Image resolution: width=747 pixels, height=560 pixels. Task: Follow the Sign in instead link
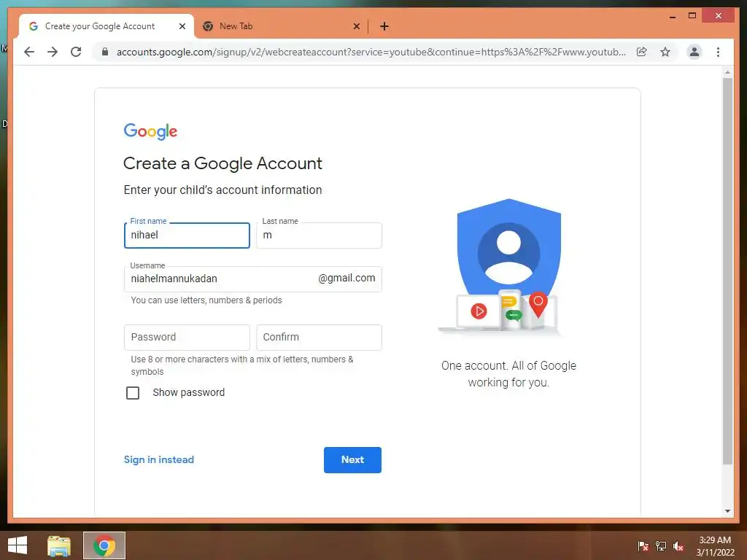tap(158, 459)
